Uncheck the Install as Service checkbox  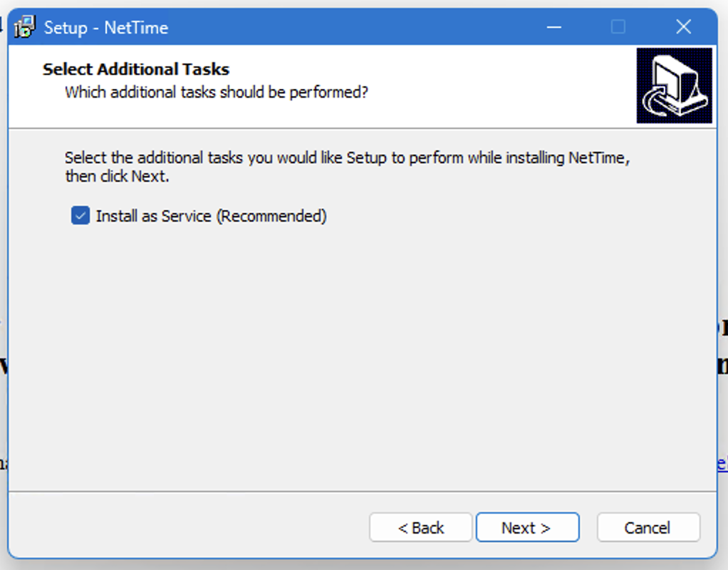click(x=80, y=216)
